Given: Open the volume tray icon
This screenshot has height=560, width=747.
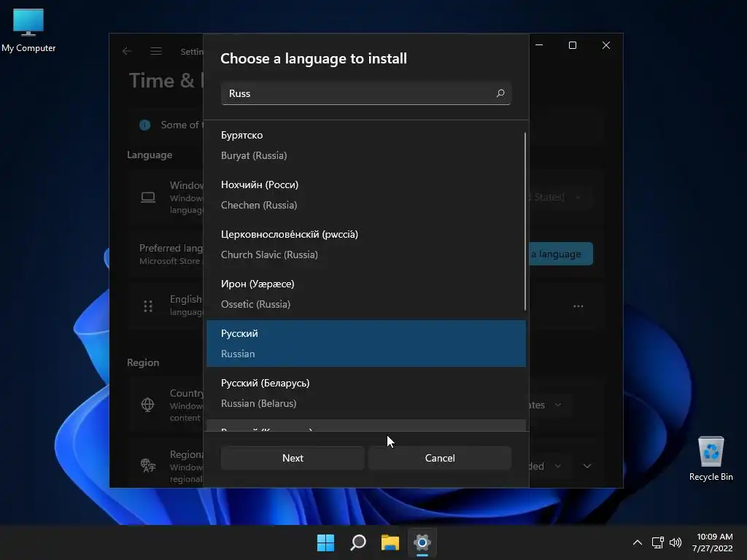Looking at the screenshot, I should (x=676, y=542).
